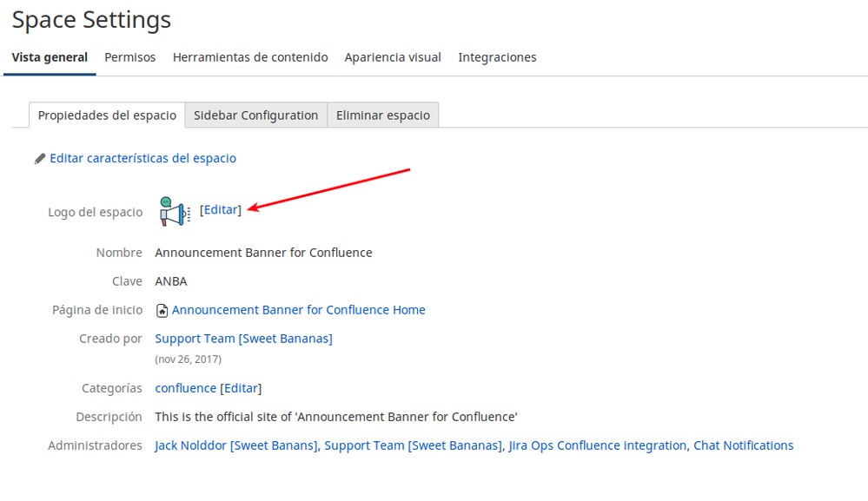Click the 'Administradores' label

[95, 445]
